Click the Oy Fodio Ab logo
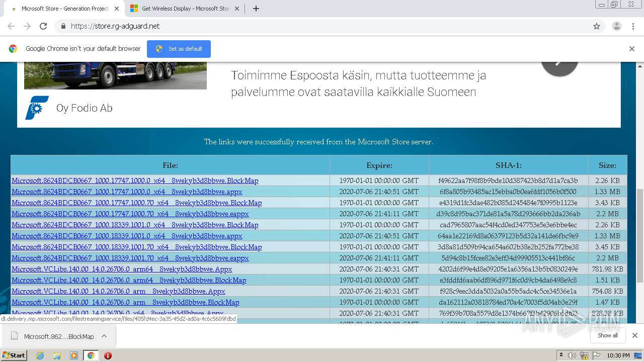The width and height of the screenshot is (644, 362). pos(37,108)
